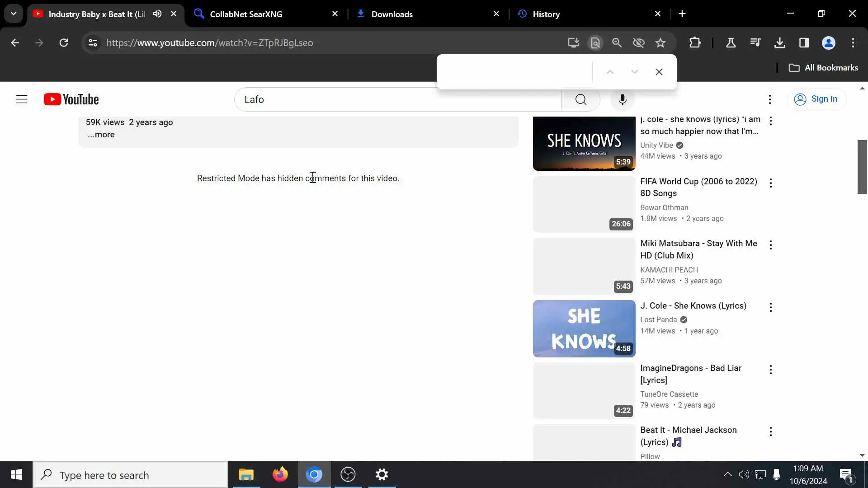Click the media control playlist icon
The image size is (868, 488).
coord(755,43)
